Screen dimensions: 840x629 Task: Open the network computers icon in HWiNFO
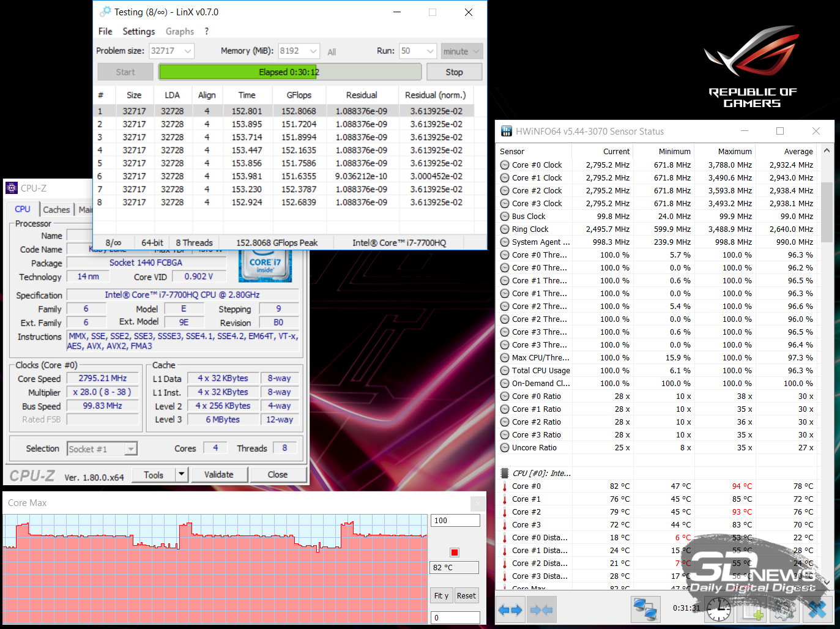(x=645, y=609)
